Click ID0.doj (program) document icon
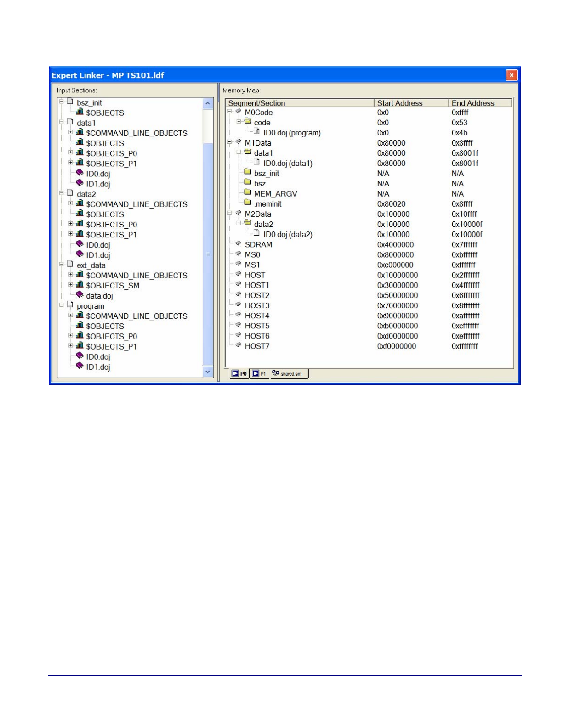This screenshot has height=728, width=563. click(x=257, y=132)
